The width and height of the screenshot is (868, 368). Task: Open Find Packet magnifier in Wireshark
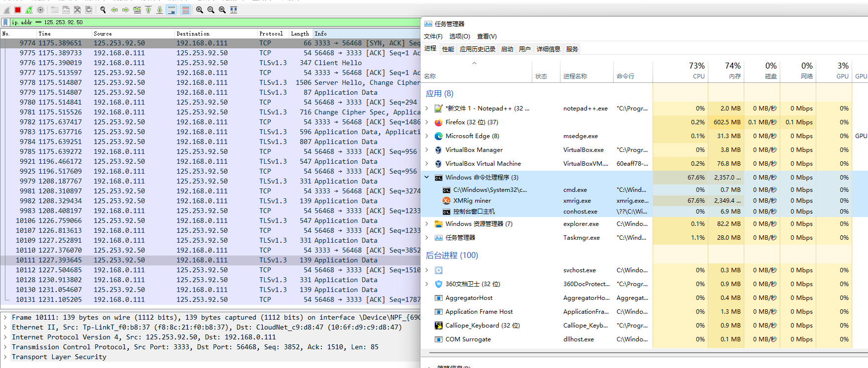tap(103, 10)
